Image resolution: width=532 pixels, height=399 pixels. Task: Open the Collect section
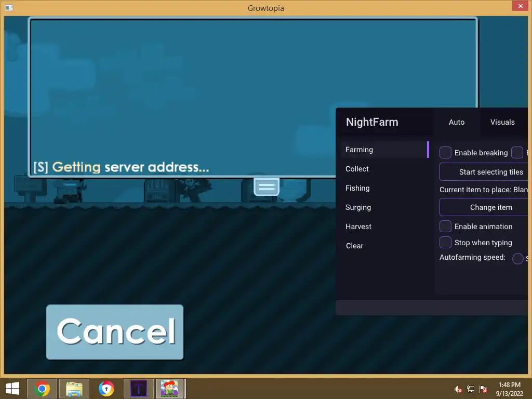tap(357, 169)
